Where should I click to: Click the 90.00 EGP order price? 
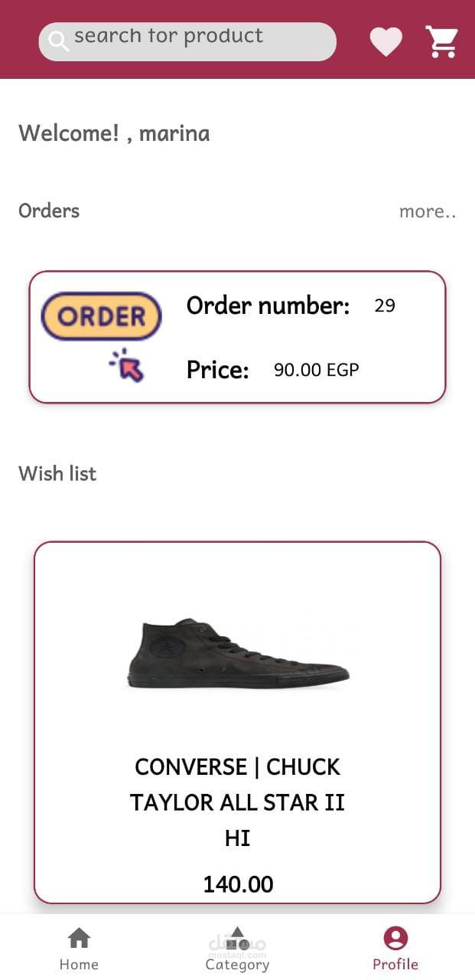(x=316, y=371)
